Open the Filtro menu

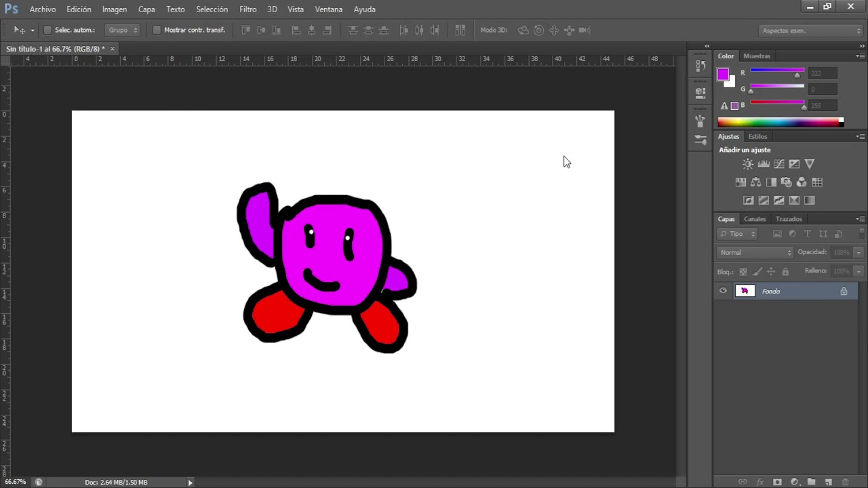click(248, 9)
